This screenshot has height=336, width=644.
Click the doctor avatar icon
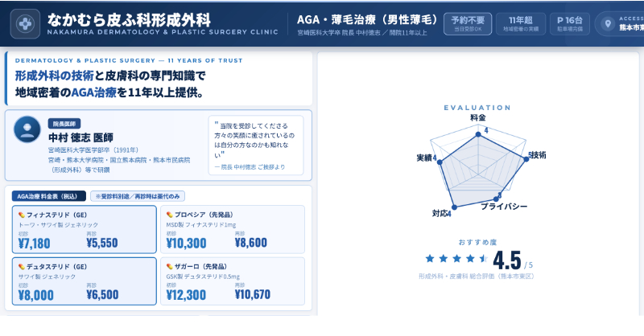[x=28, y=129]
